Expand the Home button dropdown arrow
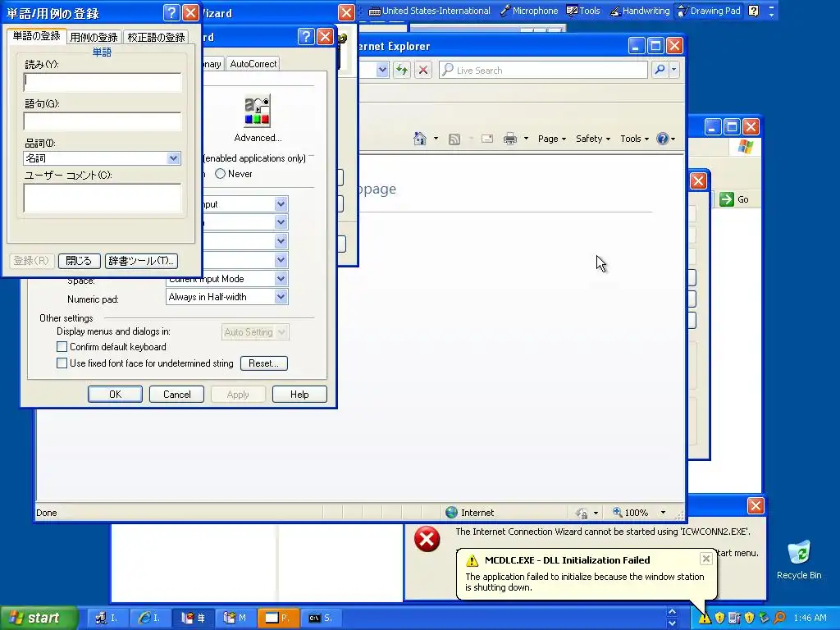The image size is (840, 630). (436, 139)
